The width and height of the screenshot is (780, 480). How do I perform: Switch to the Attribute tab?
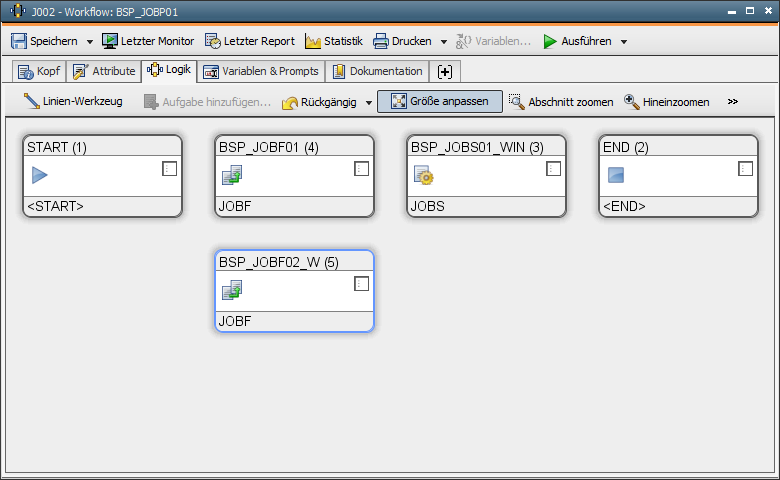104,71
